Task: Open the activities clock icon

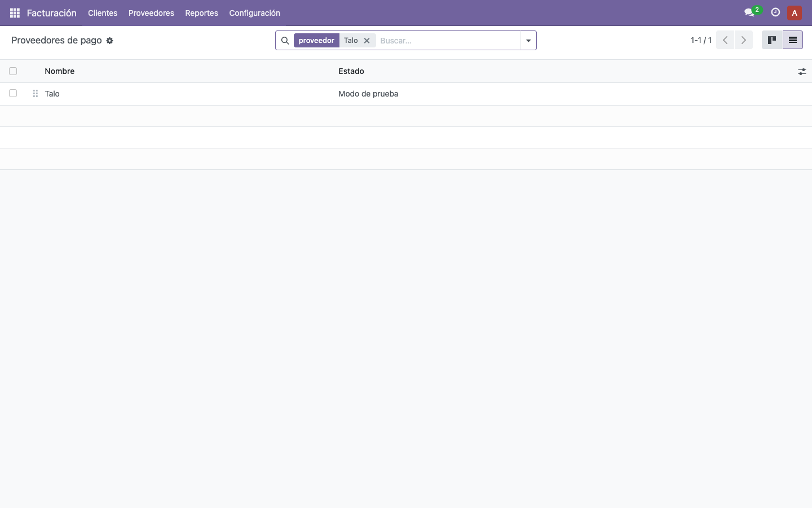Action: click(775, 12)
